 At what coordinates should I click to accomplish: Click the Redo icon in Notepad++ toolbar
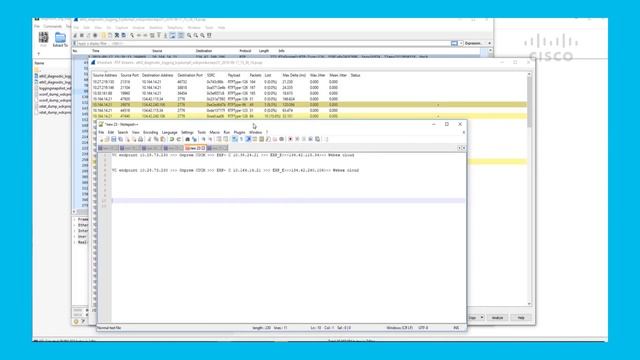click(x=178, y=139)
